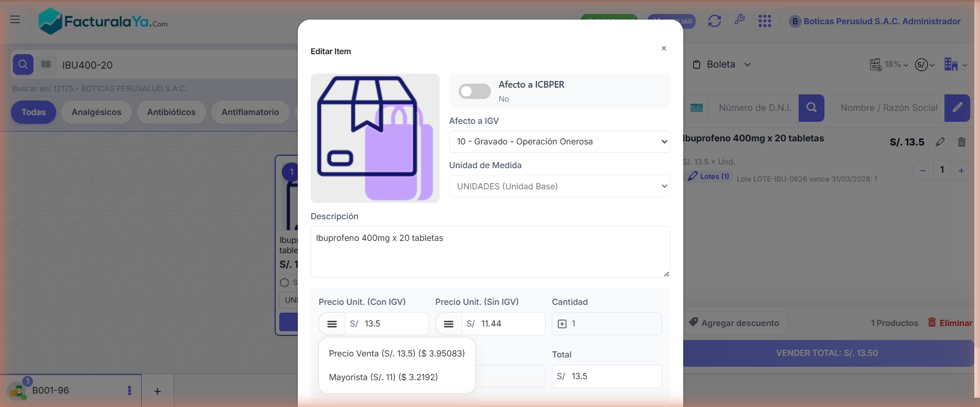Click 'Buscar en: 12175.- BOTICAS PERUSALUD S.A.C.' text
980x407 pixels.
click(x=100, y=89)
